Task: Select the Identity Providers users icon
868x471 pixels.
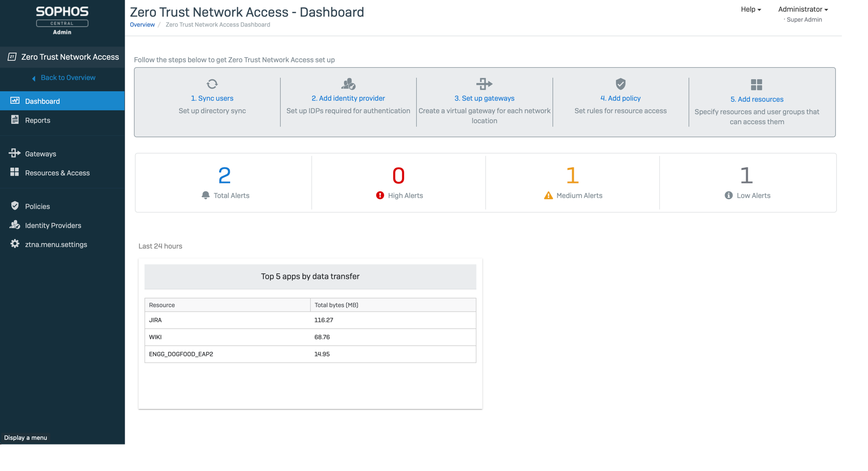Action: [15, 225]
